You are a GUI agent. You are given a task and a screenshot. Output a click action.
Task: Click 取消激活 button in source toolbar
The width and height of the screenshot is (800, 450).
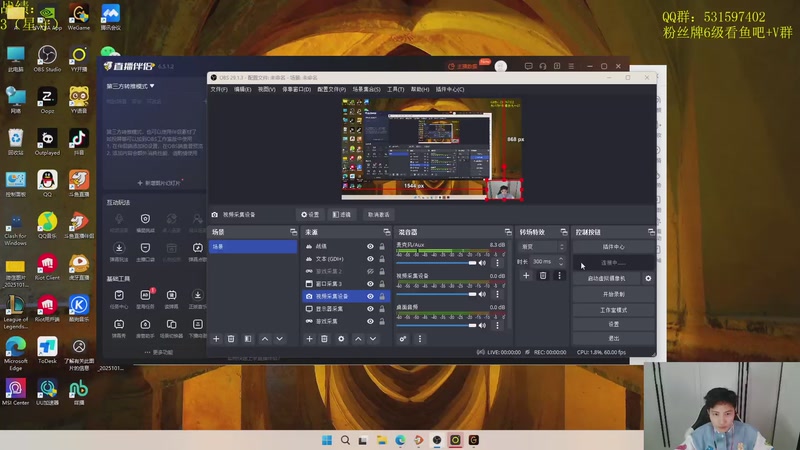[x=379, y=215]
